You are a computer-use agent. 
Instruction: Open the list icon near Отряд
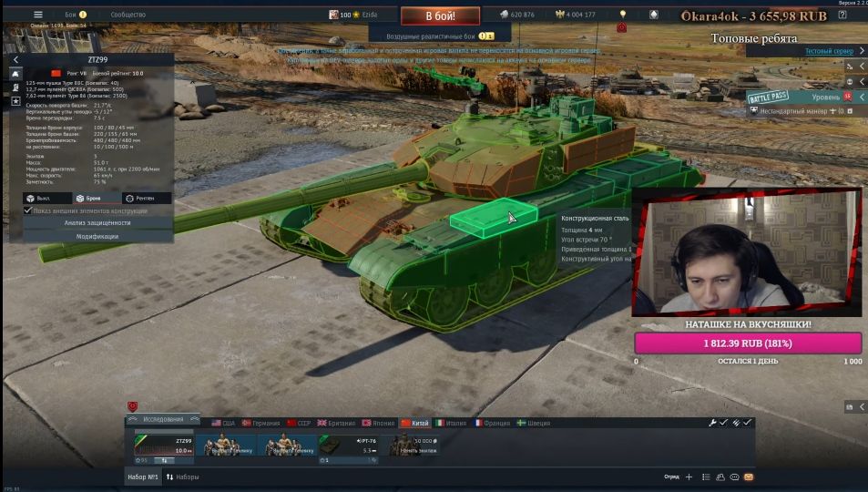pyautogui.click(x=706, y=477)
